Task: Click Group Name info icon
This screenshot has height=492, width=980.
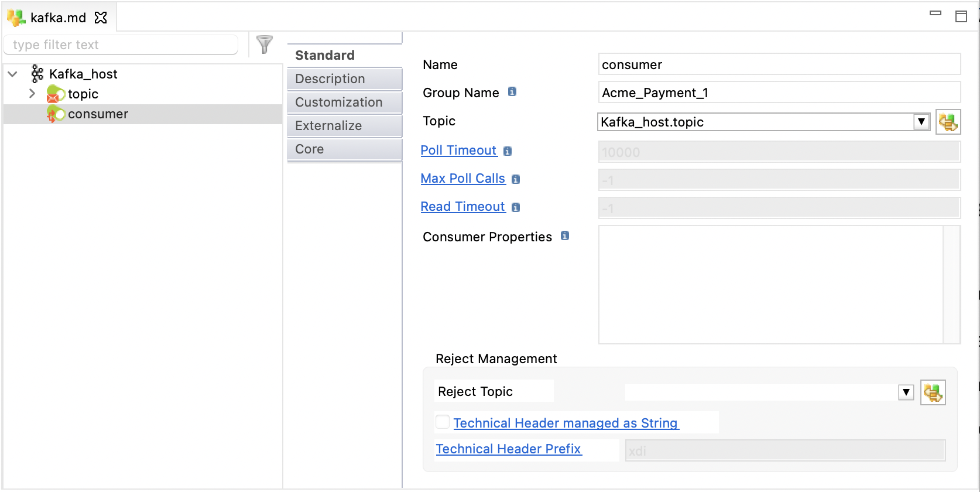Action: pos(512,91)
